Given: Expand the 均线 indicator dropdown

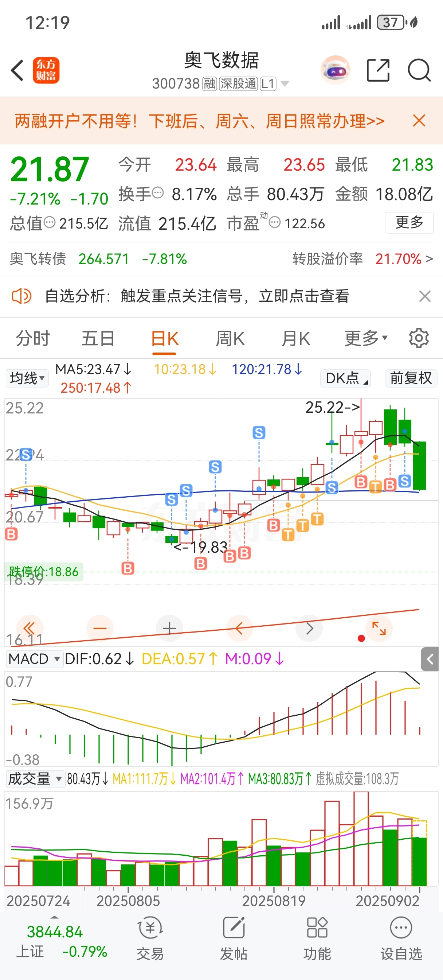Looking at the screenshot, I should [27, 378].
